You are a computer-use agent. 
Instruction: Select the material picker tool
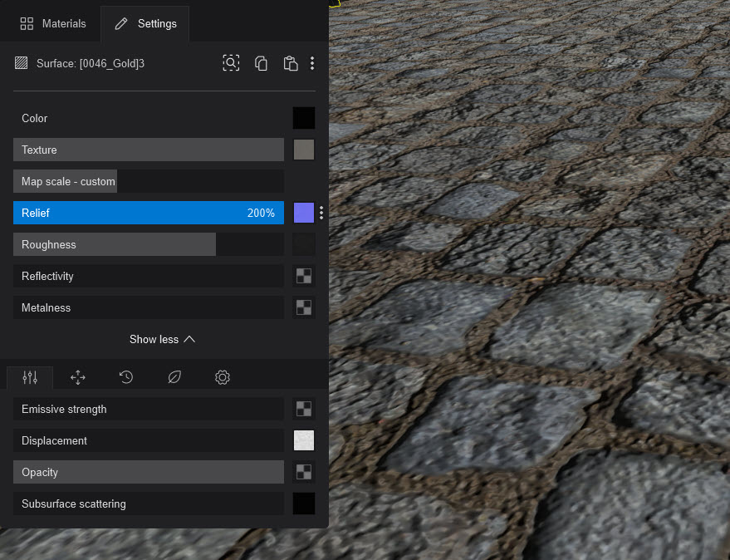(x=231, y=62)
